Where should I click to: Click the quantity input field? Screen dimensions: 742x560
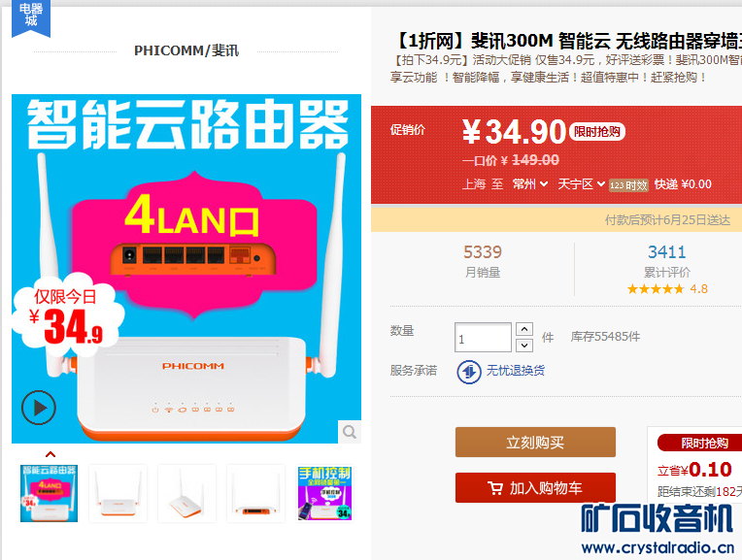483,337
